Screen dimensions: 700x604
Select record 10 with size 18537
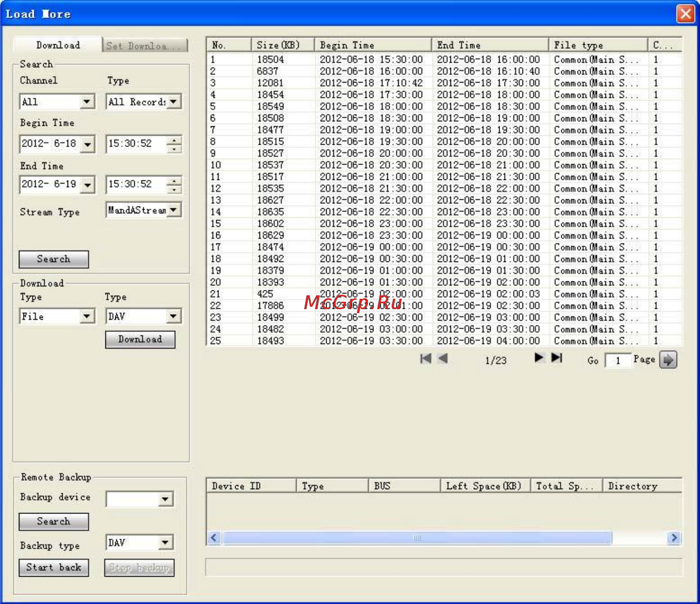444,165
